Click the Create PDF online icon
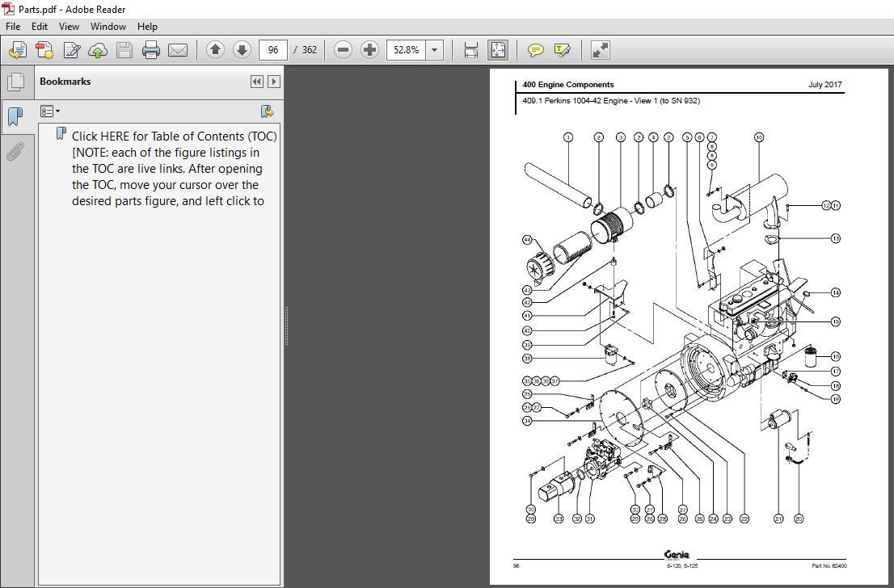This screenshot has width=894, height=588. pos(18,50)
